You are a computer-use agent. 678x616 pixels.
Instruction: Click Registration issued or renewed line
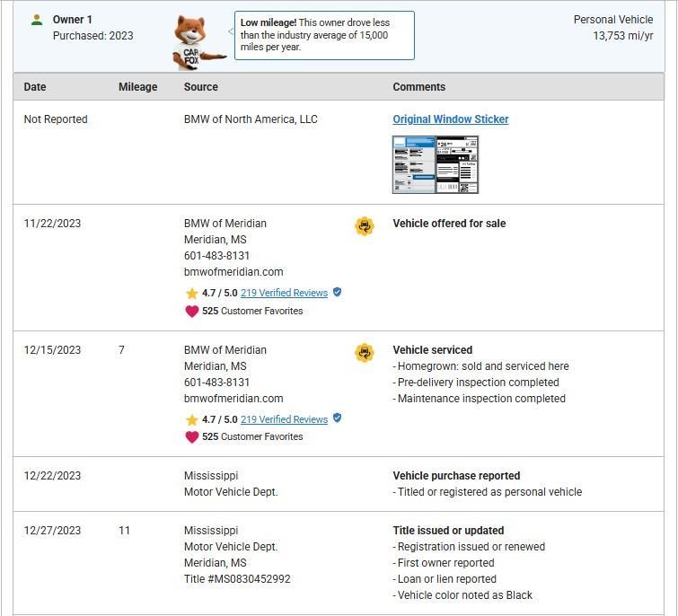click(469, 547)
